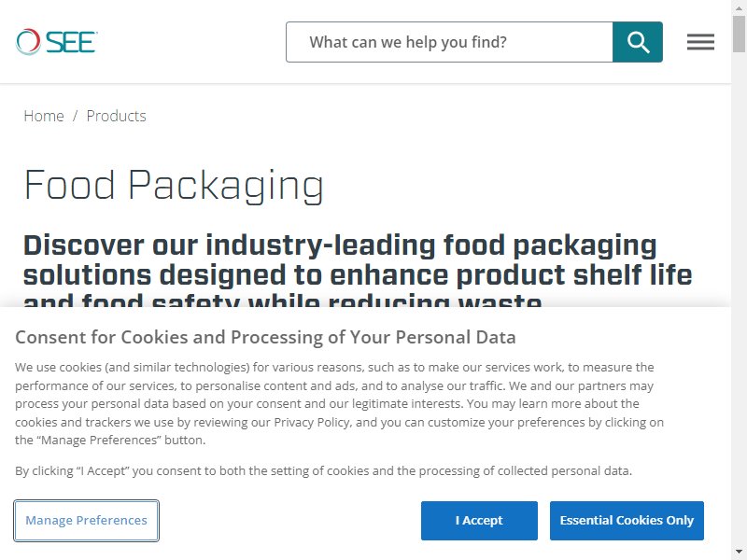Choose Essential Cookies Only
Image resolution: width=747 pixels, height=560 pixels.
pos(627,521)
